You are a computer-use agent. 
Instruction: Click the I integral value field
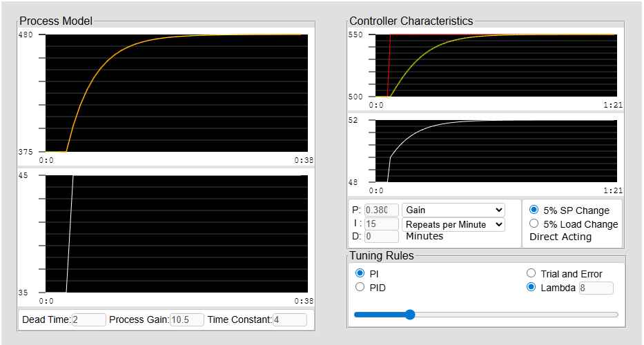coord(381,224)
